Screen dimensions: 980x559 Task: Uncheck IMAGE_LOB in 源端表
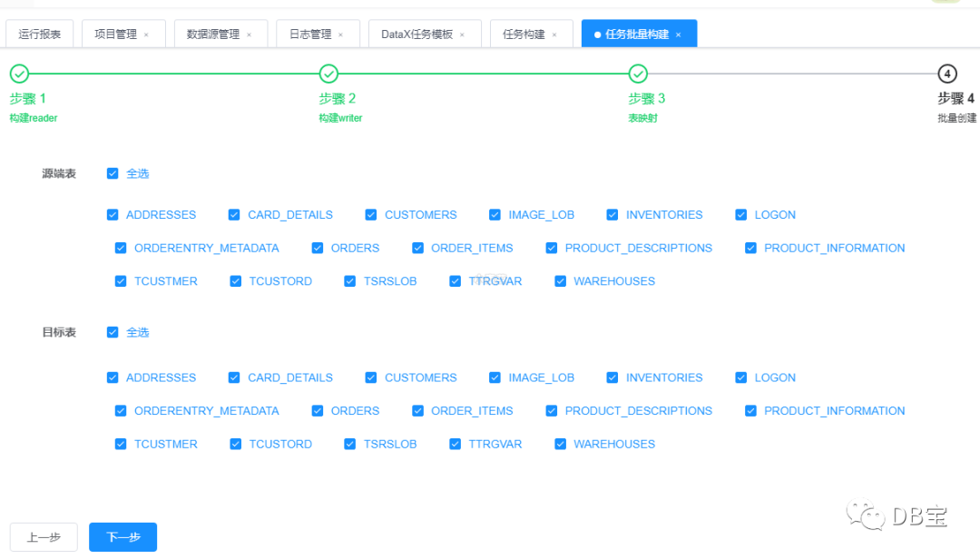495,214
